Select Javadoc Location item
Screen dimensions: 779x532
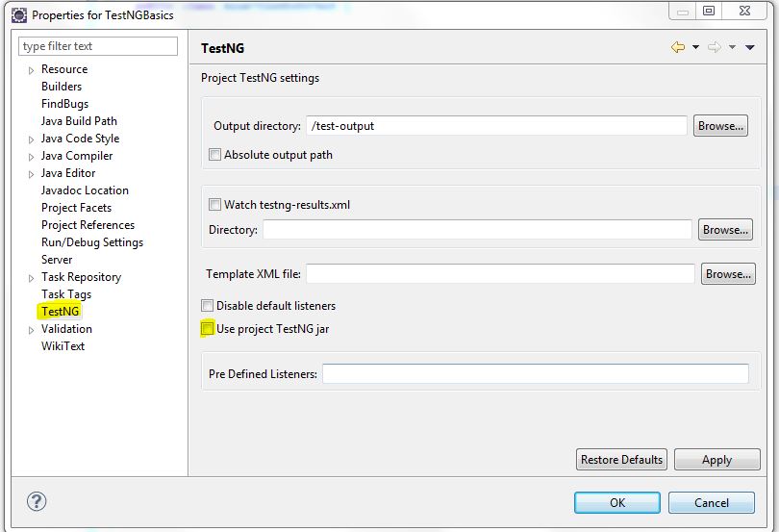(85, 190)
